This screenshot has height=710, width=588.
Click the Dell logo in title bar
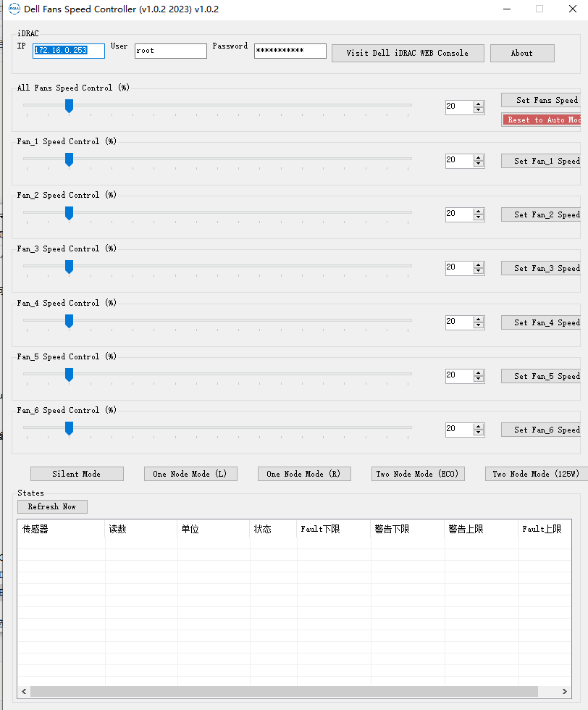tap(14, 9)
